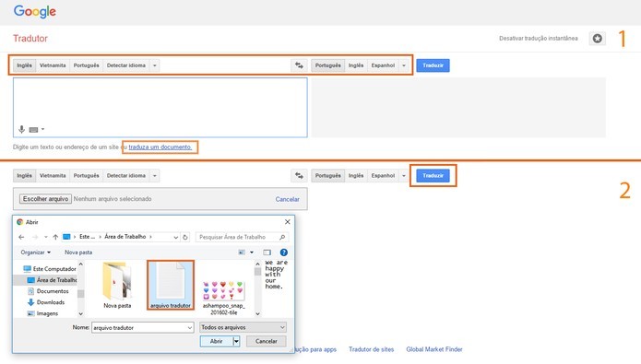Click the navigation tree scrollbar down arrow

click(81, 313)
